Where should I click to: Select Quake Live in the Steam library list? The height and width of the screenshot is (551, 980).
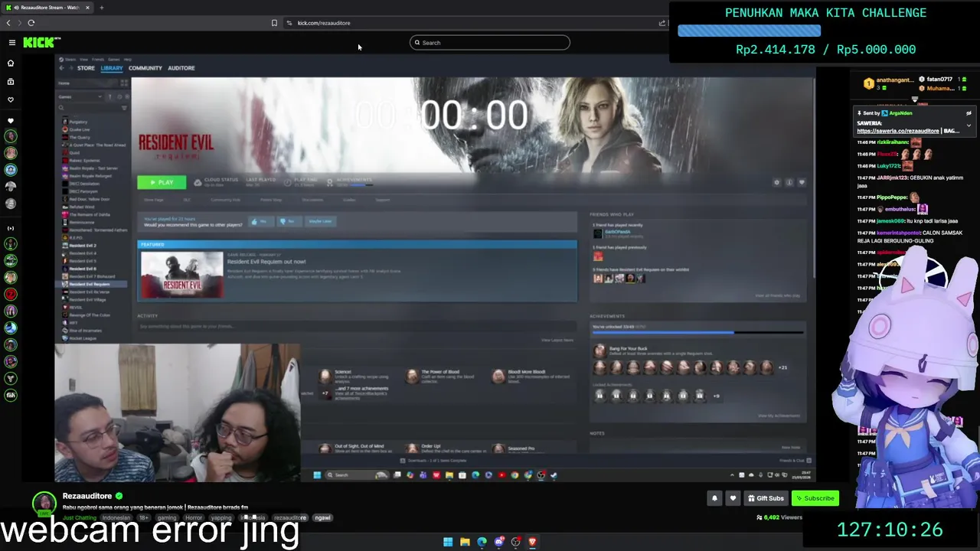click(75, 129)
